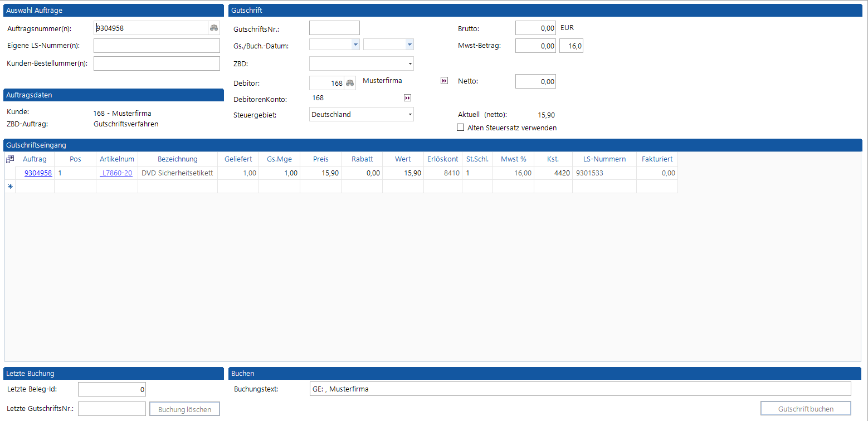Click into the GutschriftsNr. input field

[x=334, y=28]
